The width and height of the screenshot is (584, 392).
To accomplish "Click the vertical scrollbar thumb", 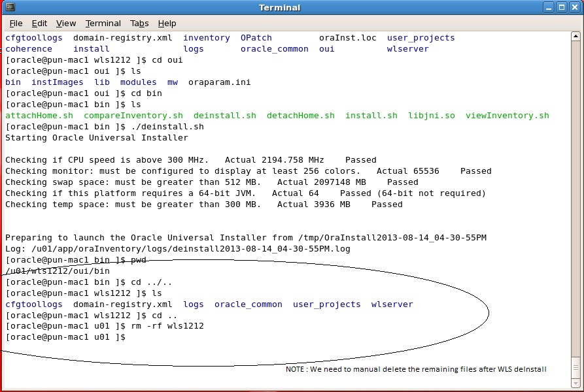I will coord(575,367).
